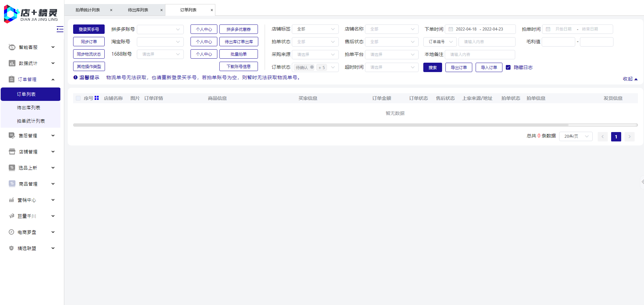Click the 数据统计 bar chart icon
This screenshot has width=644, height=305.
pyautogui.click(x=12, y=63)
